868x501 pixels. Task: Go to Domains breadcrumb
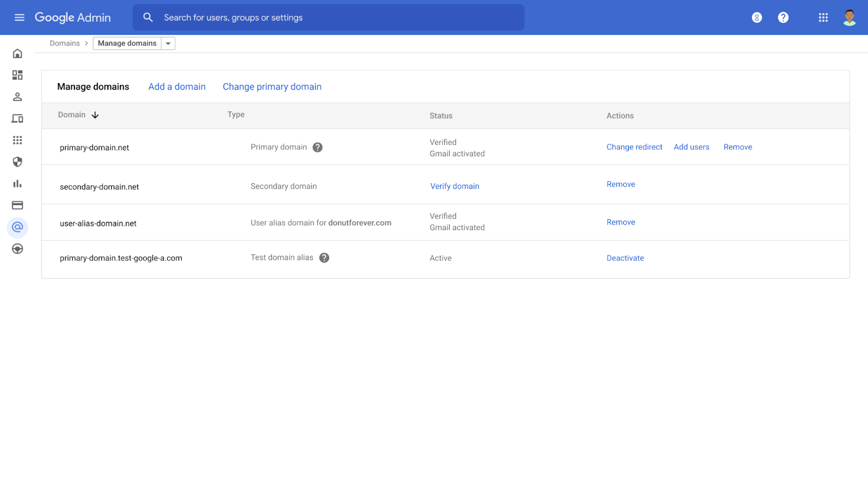pyautogui.click(x=65, y=43)
